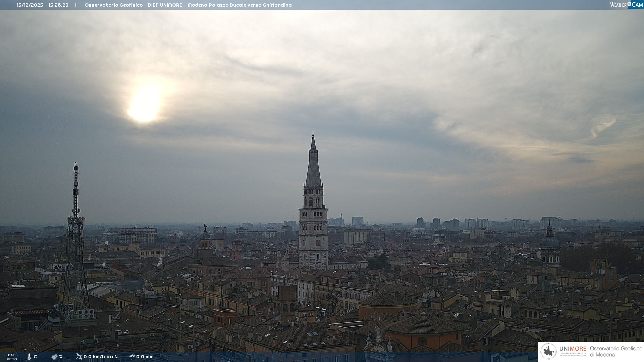Click the WeatherCam logo
644x362 pixels.
[x=626, y=5]
